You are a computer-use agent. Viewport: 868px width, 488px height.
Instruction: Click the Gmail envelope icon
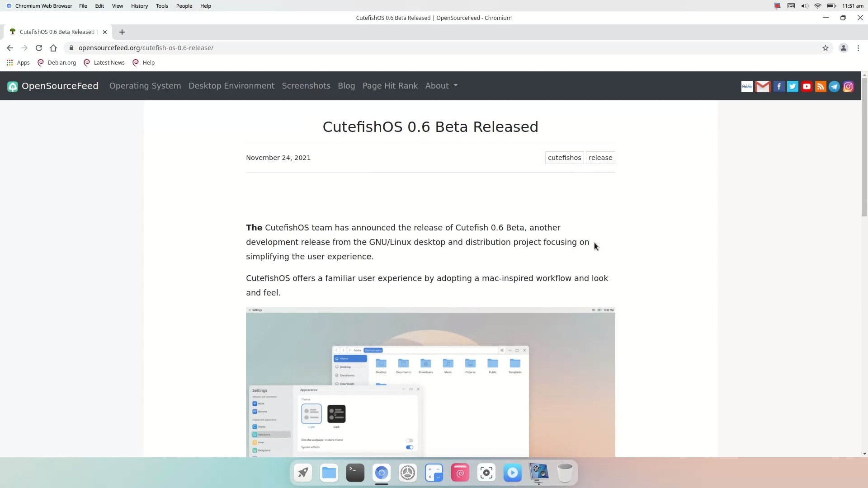[x=763, y=86]
